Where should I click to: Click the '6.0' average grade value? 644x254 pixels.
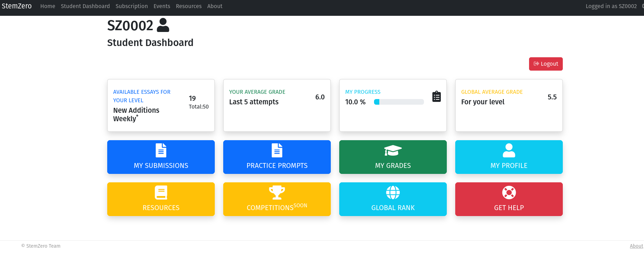[x=320, y=97]
